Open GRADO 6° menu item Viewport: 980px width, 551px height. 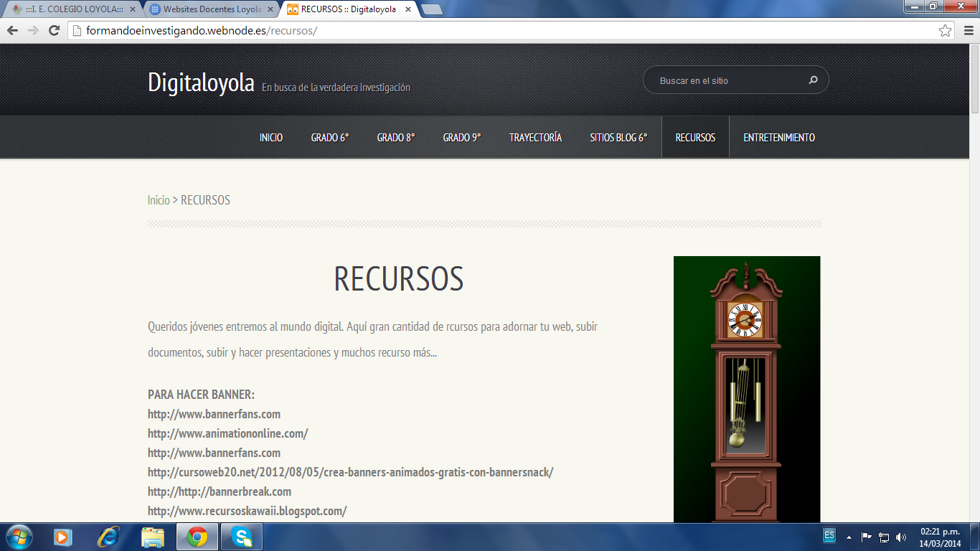(329, 138)
